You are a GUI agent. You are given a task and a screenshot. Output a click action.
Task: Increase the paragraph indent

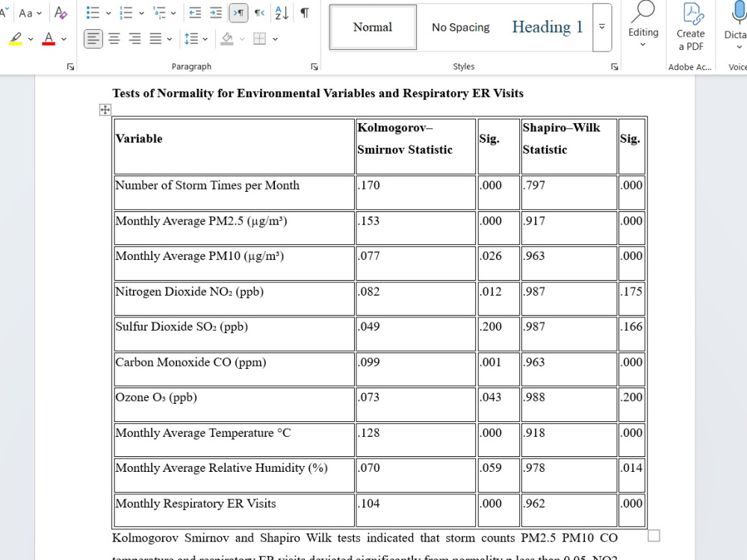pos(216,13)
